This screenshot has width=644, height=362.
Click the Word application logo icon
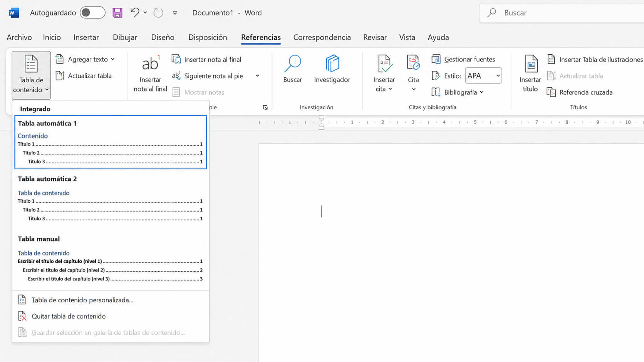tap(13, 13)
